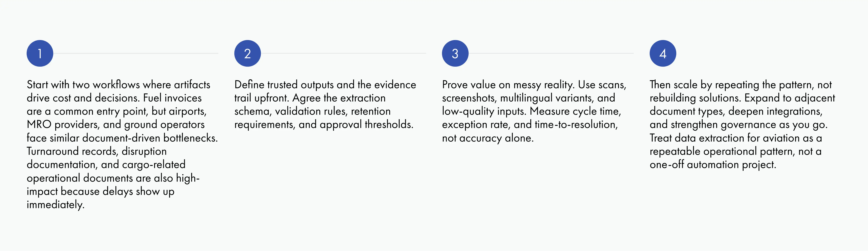Click the words "deepen integrations"
868x251 pixels.
[x=775, y=111]
